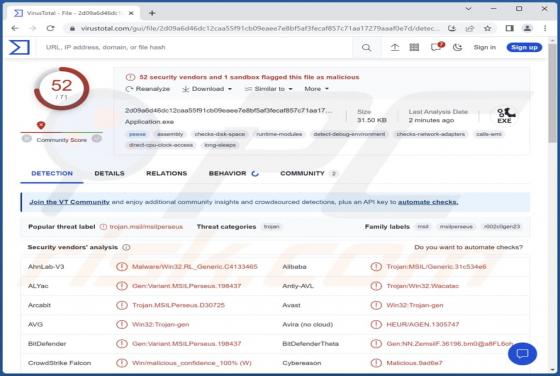Expand the Similar to dropdown

(269, 89)
